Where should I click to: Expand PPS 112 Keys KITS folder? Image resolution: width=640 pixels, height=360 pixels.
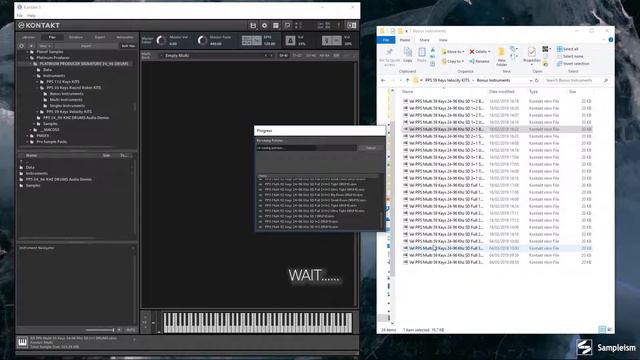(x=38, y=82)
